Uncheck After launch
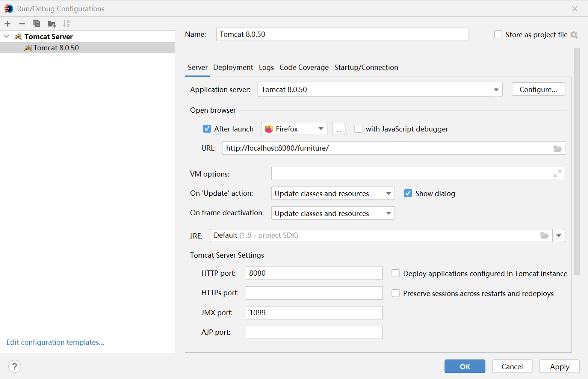This screenshot has height=379, width=588. pos(207,129)
